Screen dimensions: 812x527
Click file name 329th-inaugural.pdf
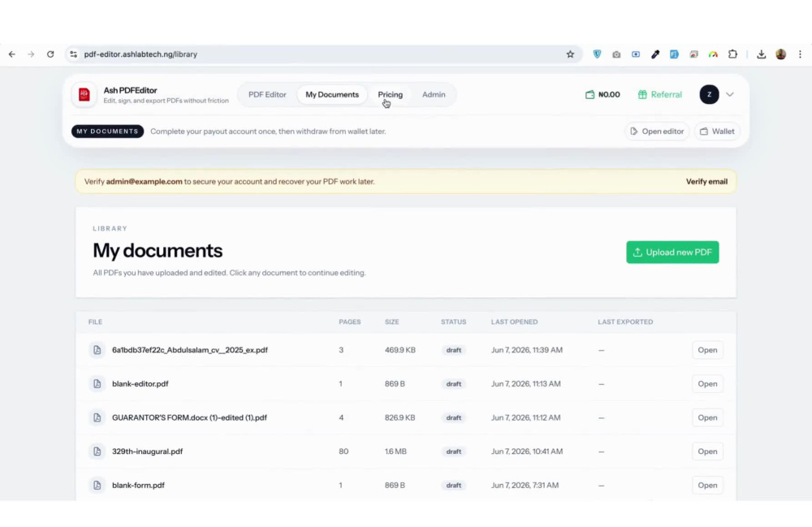[x=147, y=451]
